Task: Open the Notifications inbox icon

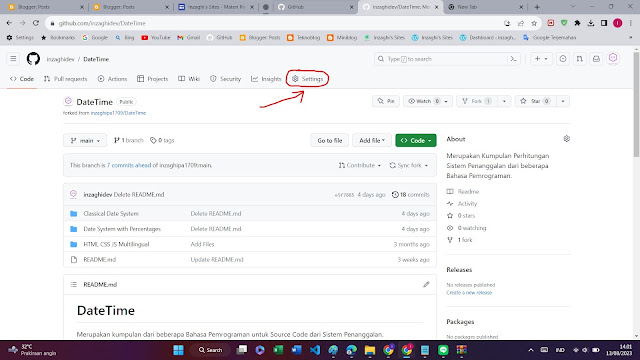Action: pyautogui.click(x=596, y=59)
